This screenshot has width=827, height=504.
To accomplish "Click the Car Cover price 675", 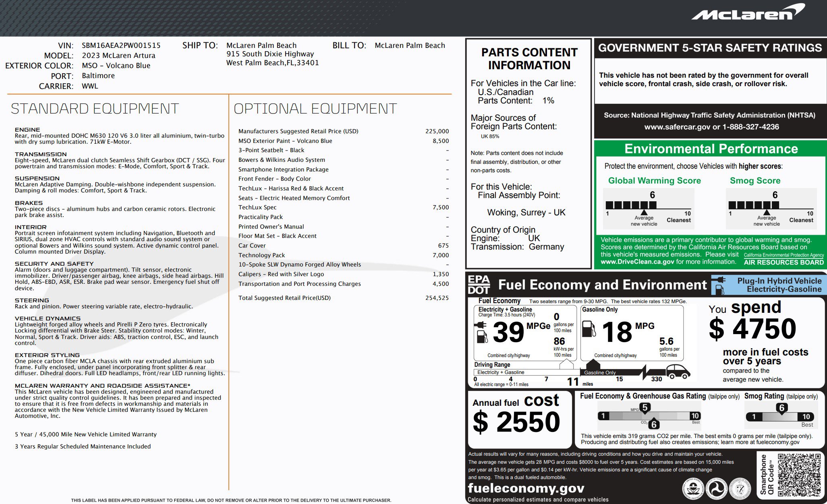I will [443, 246].
